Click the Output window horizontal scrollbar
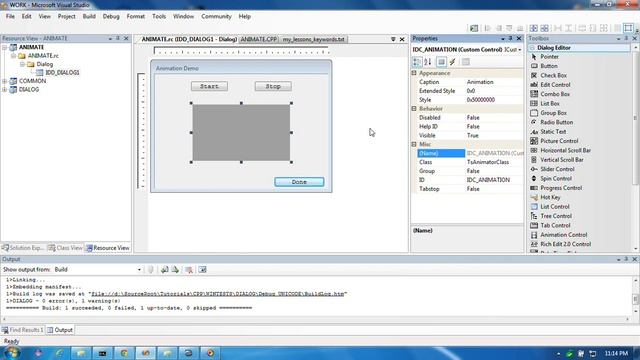 (x=316, y=319)
